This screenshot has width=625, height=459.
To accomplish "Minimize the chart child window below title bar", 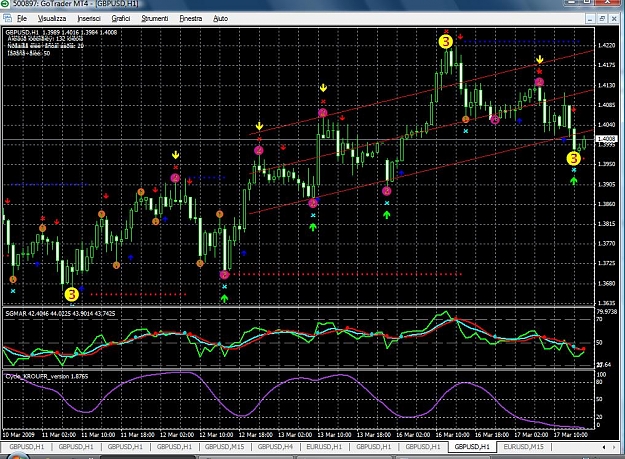I will click(590, 18).
